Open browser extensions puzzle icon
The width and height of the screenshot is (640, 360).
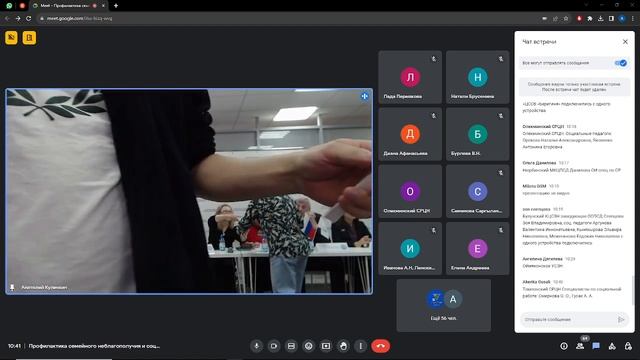pos(590,18)
